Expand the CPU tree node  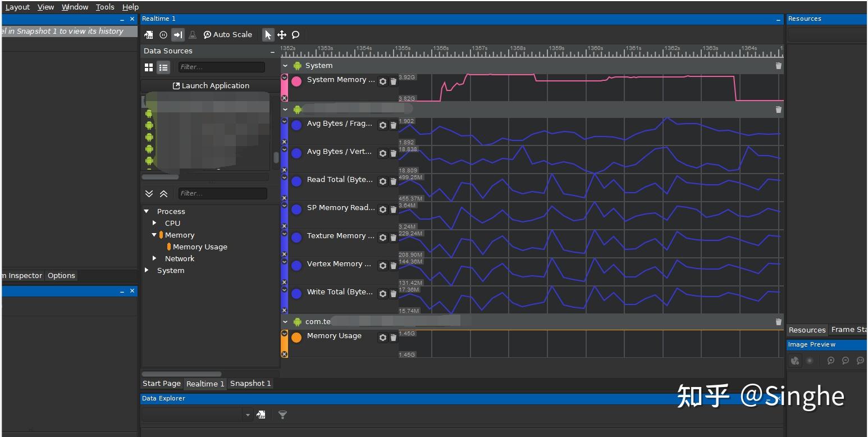click(154, 224)
